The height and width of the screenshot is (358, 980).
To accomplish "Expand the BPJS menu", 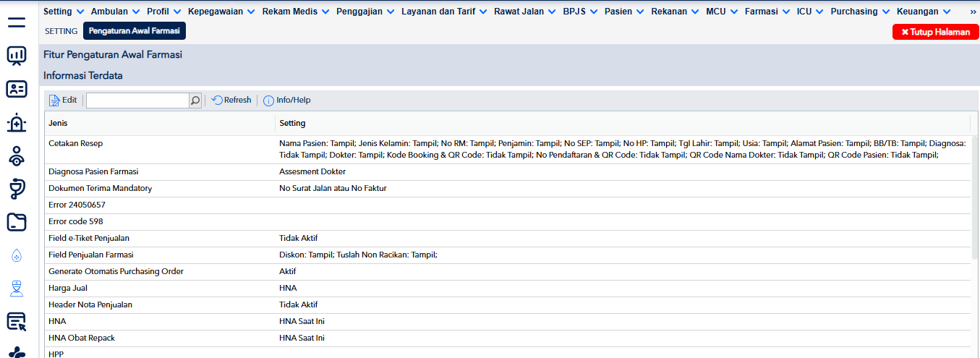I will 581,12.
